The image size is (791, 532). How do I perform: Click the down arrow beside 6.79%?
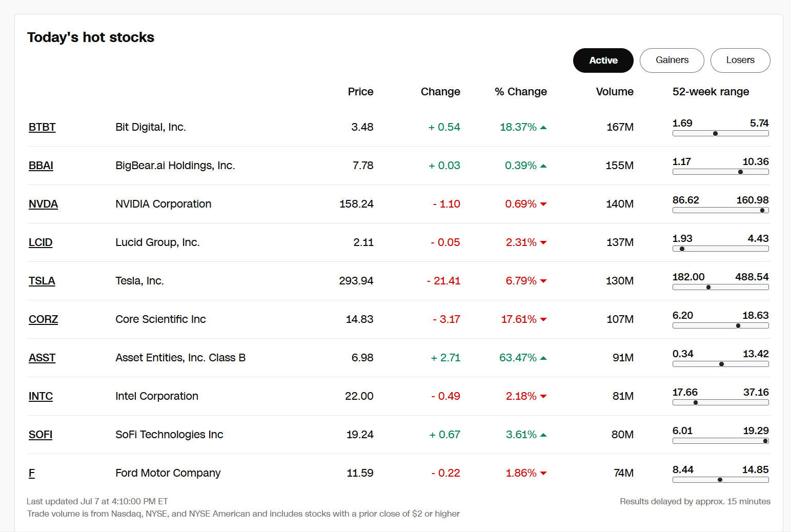[543, 281]
